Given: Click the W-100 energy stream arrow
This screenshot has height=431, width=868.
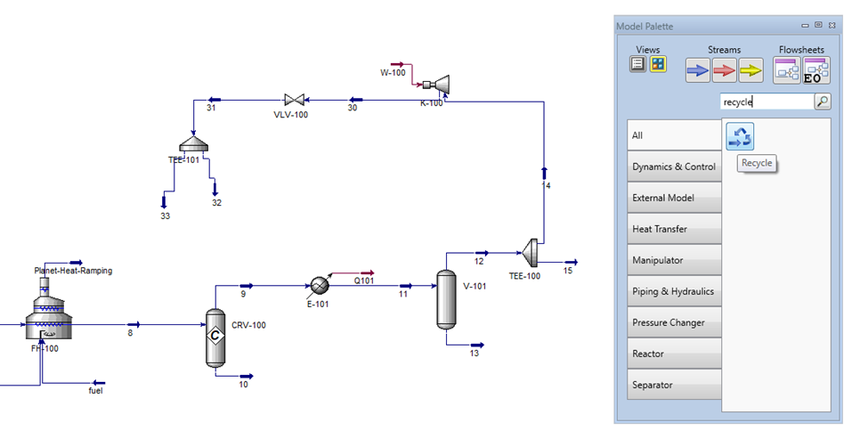Looking at the screenshot, I should click(397, 65).
